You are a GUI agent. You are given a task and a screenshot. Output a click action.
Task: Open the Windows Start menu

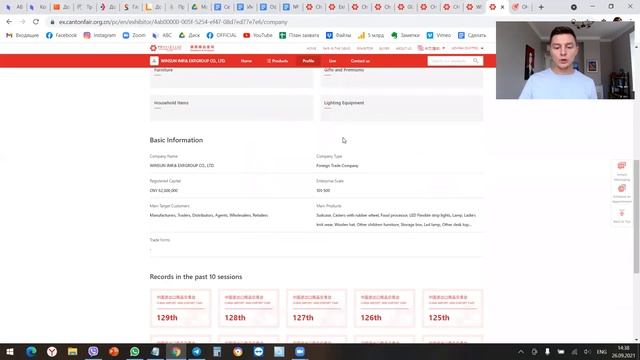coord(10,351)
